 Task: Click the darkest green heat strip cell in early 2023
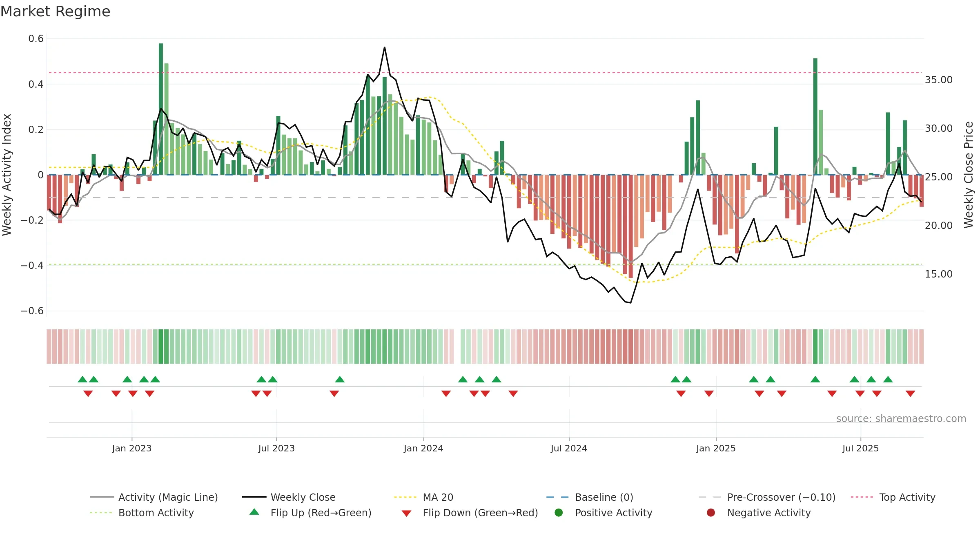pyautogui.click(x=161, y=347)
